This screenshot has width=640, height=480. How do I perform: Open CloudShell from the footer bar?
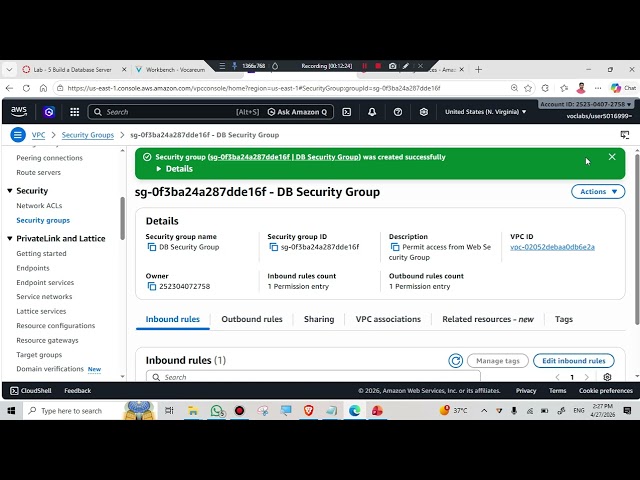pyautogui.click(x=31, y=391)
